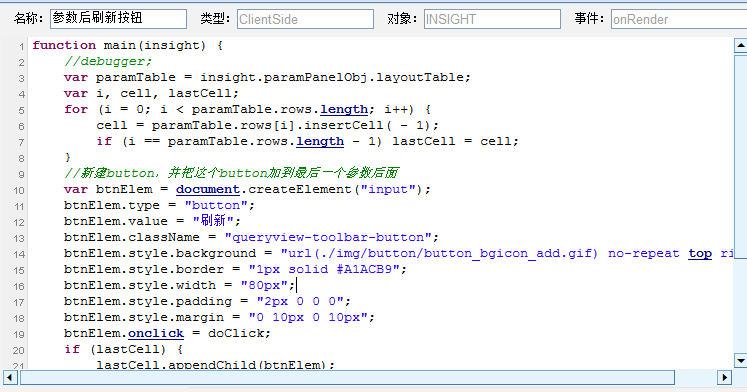This screenshot has width=747, height=392.
Task: Click the 对象 INSIGHT field
Action: click(492, 19)
